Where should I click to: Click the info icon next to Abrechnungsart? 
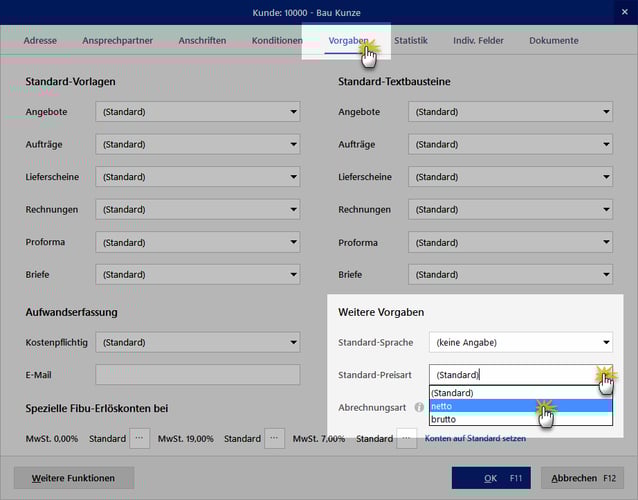(419, 408)
